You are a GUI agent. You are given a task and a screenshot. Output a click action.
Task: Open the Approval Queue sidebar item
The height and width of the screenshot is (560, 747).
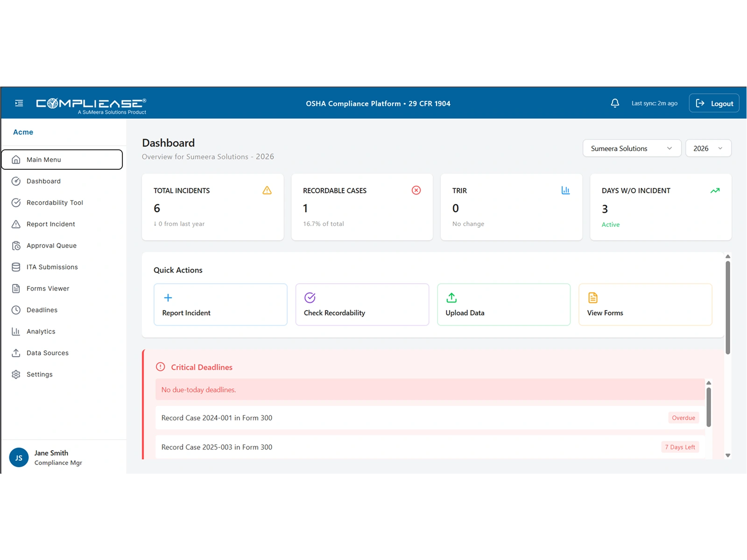click(x=51, y=245)
